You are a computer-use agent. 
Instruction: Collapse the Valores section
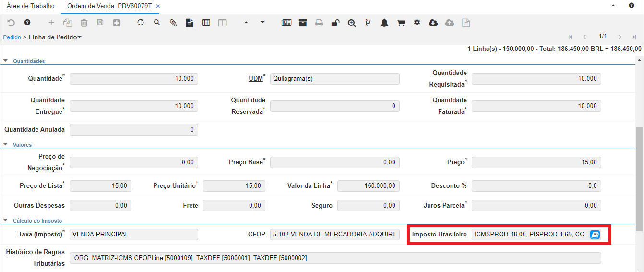(6, 144)
